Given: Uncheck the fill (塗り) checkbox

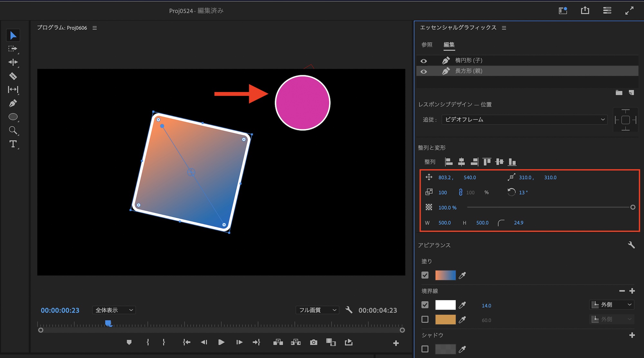Looking at the screenshot, I should [x=425, y=275].
